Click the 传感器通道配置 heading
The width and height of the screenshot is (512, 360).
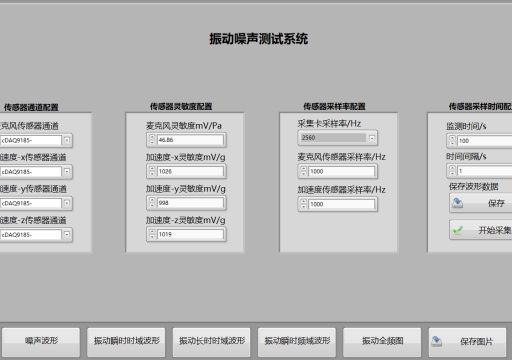(31, 107)
